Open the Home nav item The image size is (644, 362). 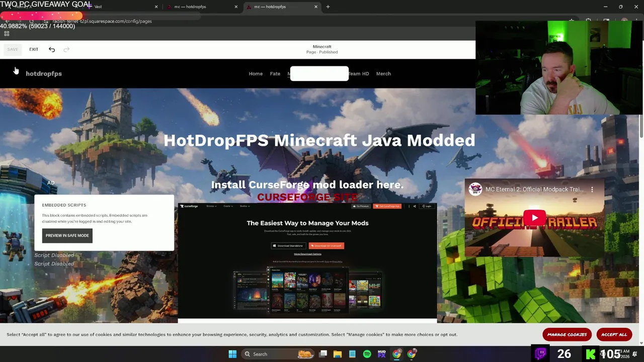tap(256, 73)
